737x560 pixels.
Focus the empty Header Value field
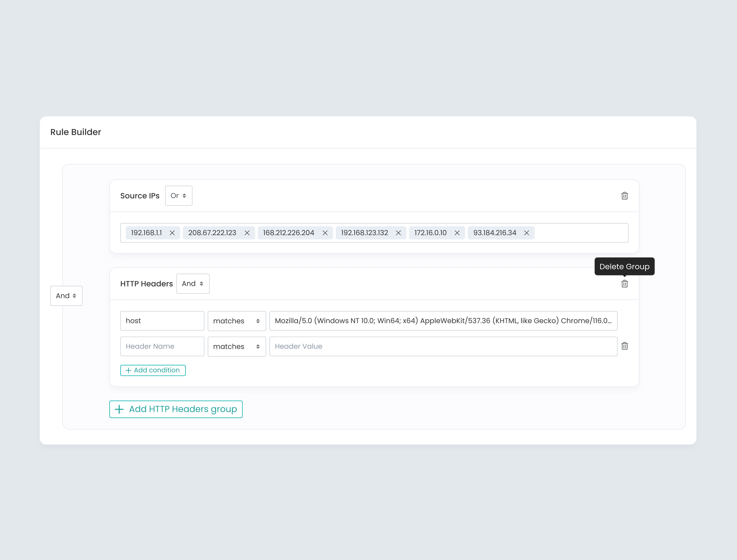point(443,346)
